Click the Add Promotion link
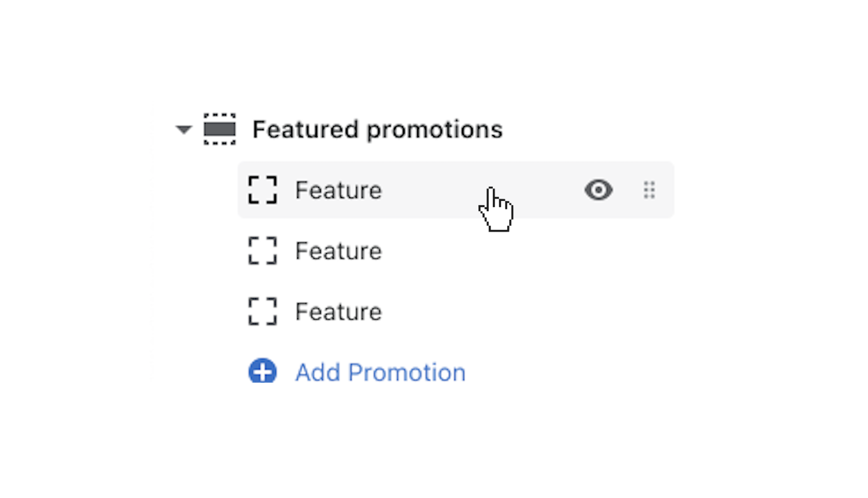Screen dimensions: 868x498 (380, 371)
